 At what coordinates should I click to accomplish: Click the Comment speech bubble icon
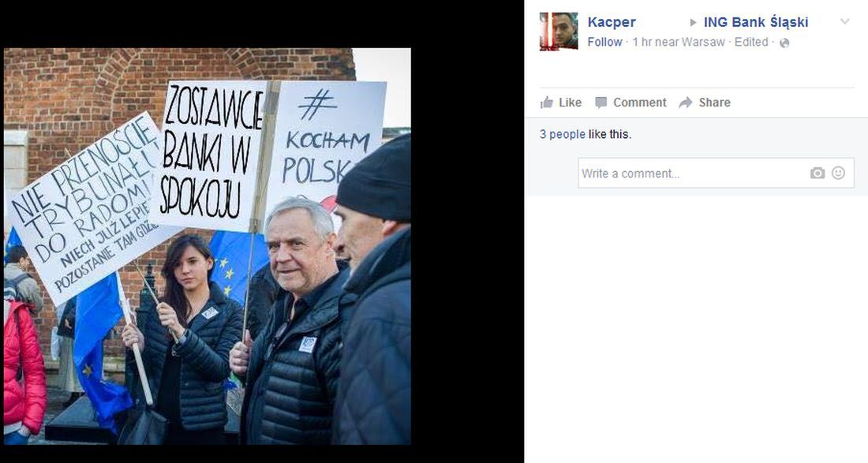coord(601,103)
